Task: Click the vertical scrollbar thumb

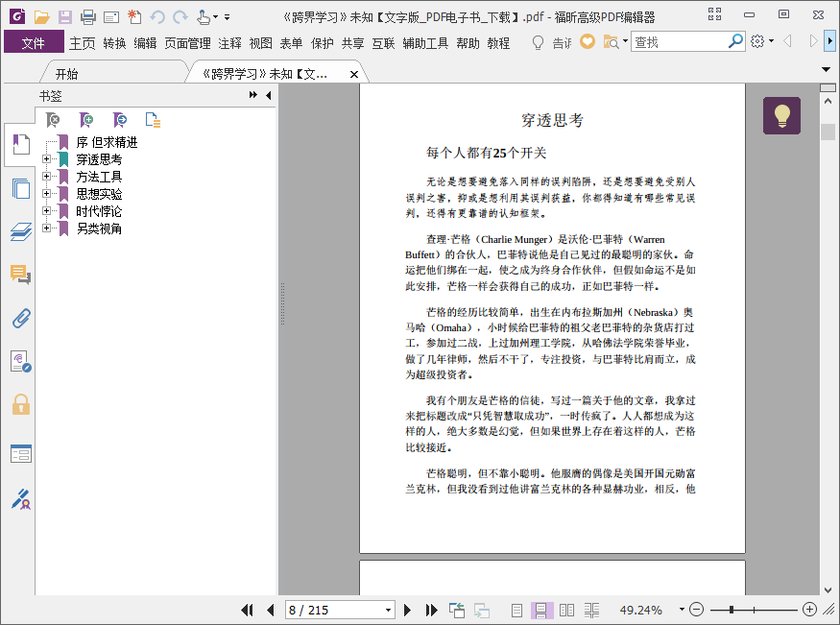Action: (x=828, y=132)
